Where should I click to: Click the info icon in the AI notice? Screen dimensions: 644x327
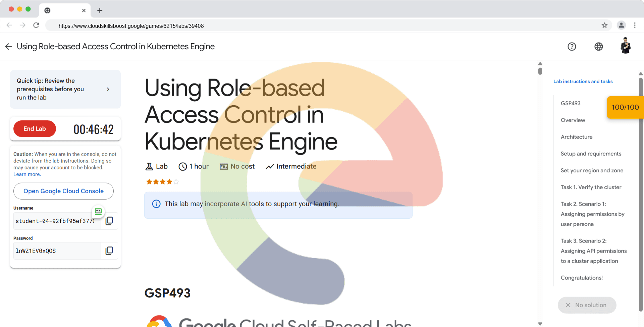pyautogui.click(x=156, y=204)
